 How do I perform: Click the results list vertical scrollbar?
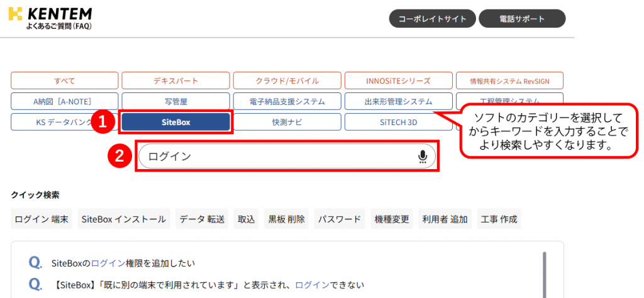coord(545,274)
